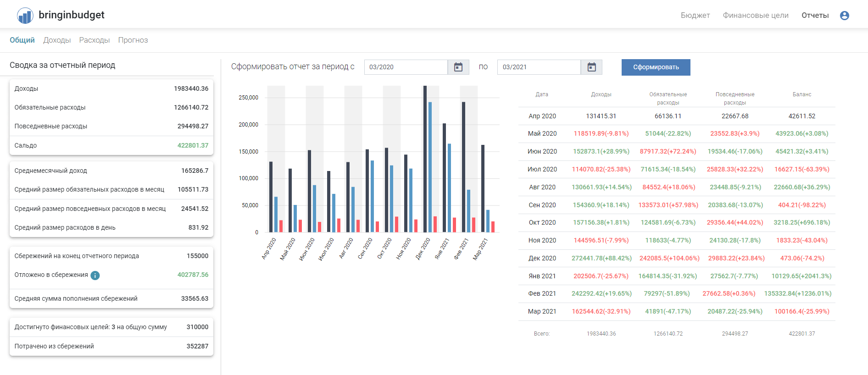Screen dimensions: 868x375
Task: Focus the start period field 03/2020
Action: pyautogui.click(x=406, y=67)
